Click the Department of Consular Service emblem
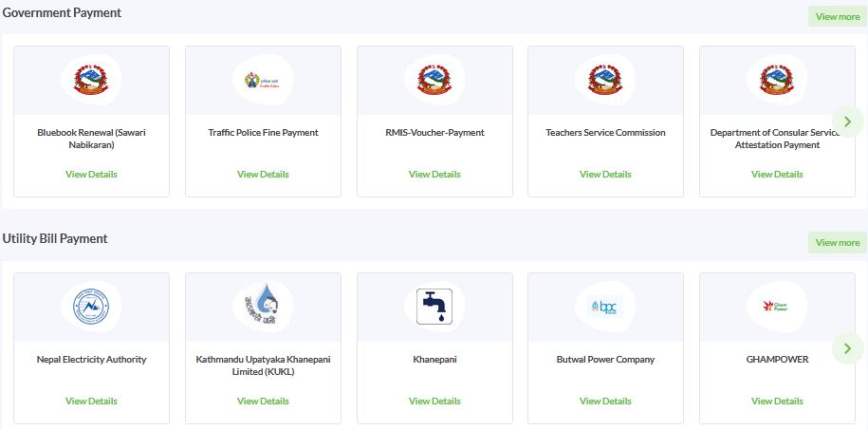The width and height of the screenshot is (868, 430). (777, 81)
